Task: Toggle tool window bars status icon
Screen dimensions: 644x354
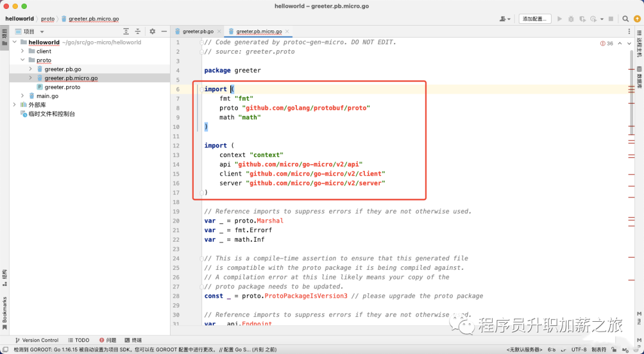Action: (x=5, y=349)
